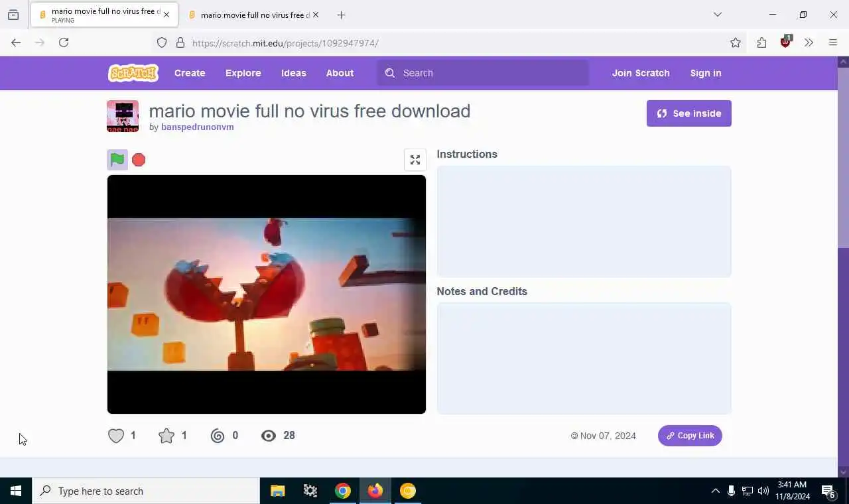Open the Create page
Screen dimensions: 849x504
click(190, 73)
